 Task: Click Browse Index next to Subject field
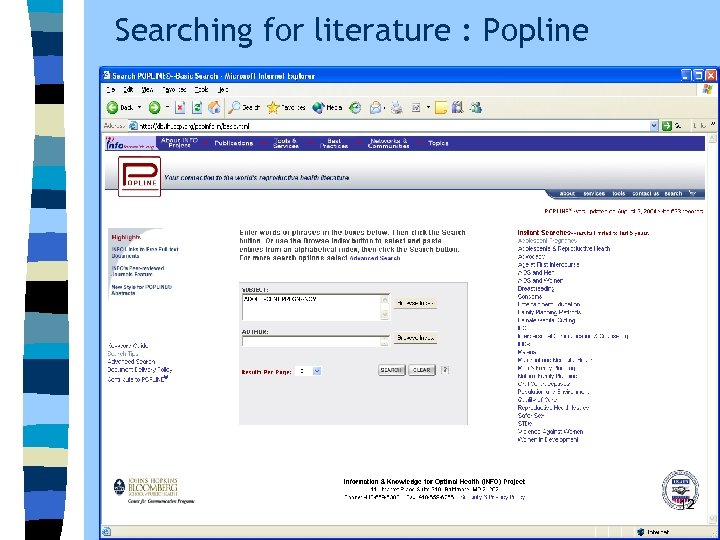click(416, 303)
